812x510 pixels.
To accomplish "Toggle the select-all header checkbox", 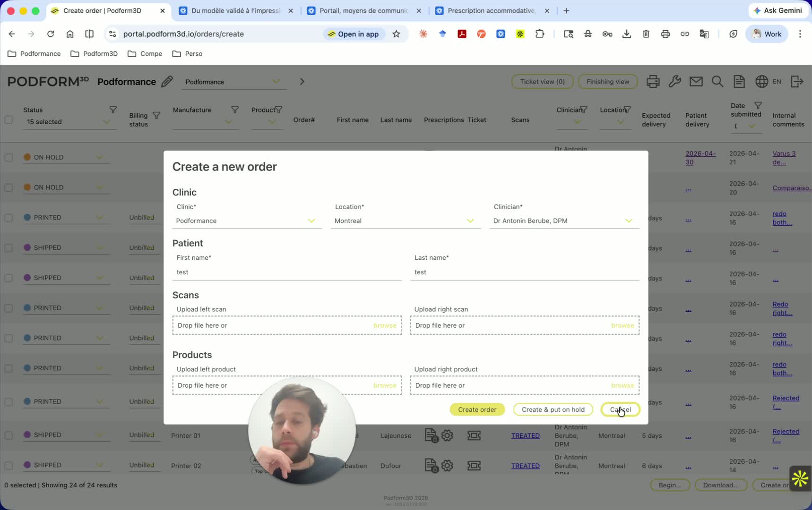I will [9, 119].
